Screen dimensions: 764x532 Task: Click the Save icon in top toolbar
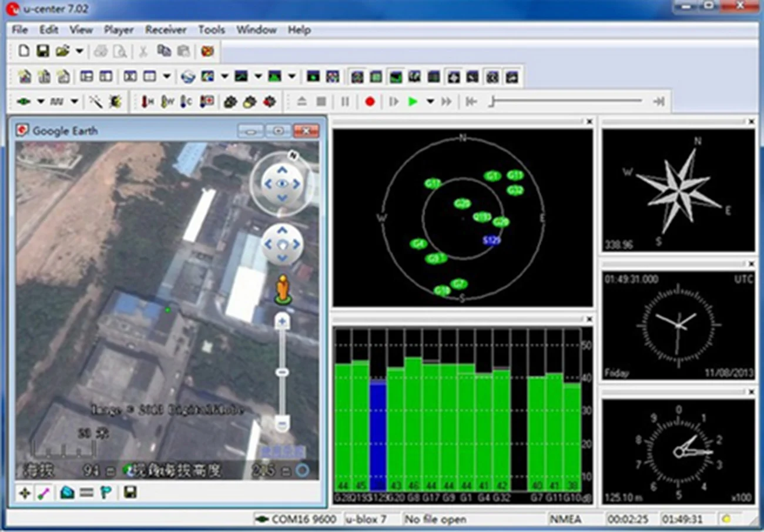(x=42, y=51)
